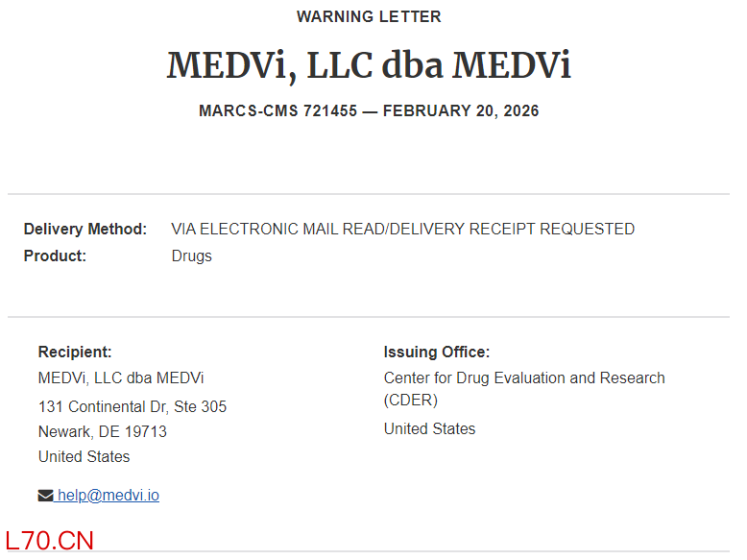Click the envelope icon beside the email
This screenshot has width=747, height=560.
(45, 496)
